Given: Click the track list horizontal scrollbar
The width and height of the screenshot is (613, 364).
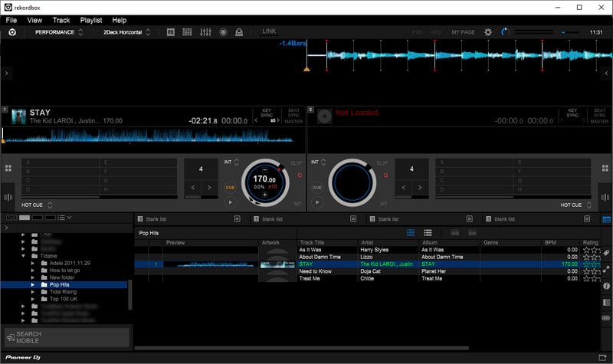Looking at the screenshot, I should point(301,348).
